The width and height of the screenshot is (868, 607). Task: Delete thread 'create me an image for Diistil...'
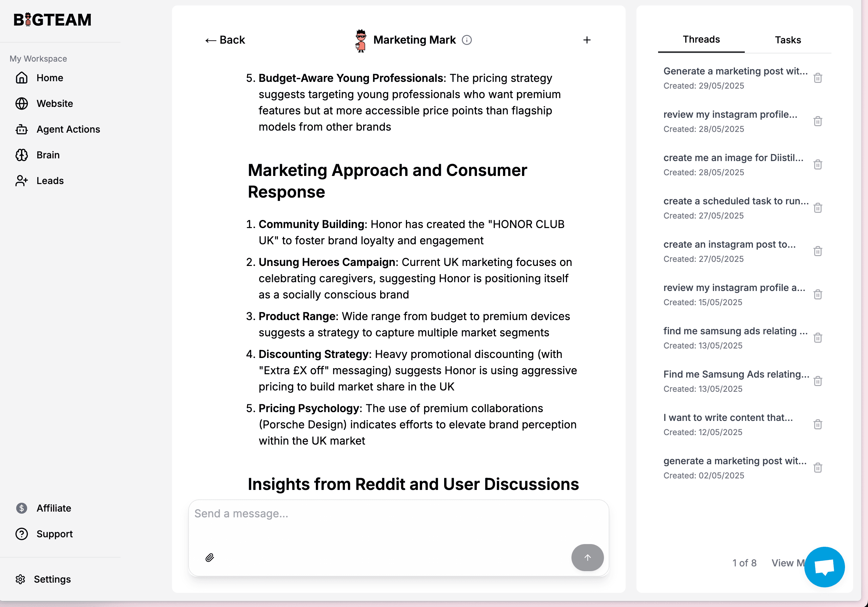point(818,164)
